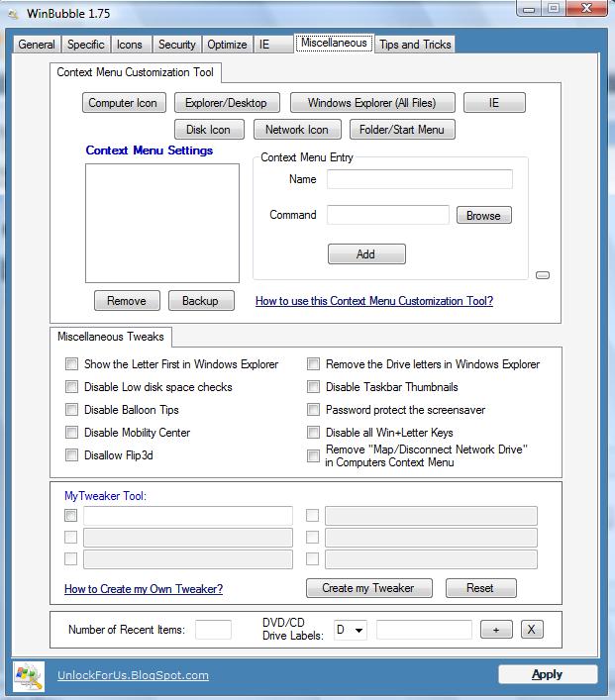The image size is (615, 700).
Task: Toggle Disable all Win+Letter Keys
Action: point(314,432)
